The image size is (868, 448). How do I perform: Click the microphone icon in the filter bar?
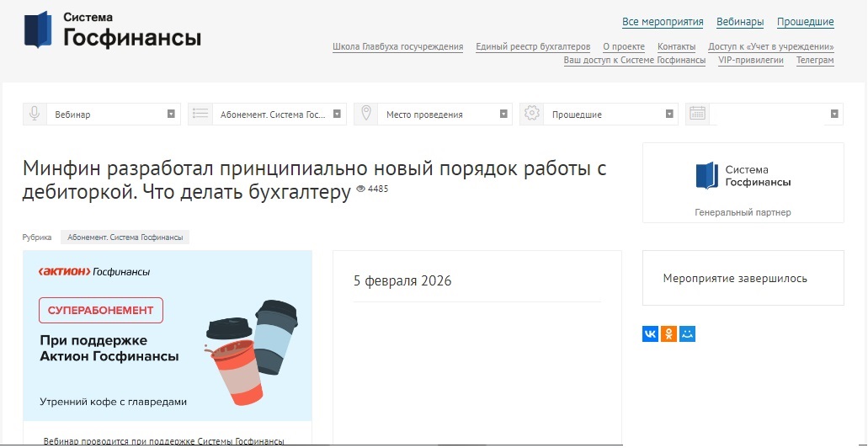[x=35, y=115]
